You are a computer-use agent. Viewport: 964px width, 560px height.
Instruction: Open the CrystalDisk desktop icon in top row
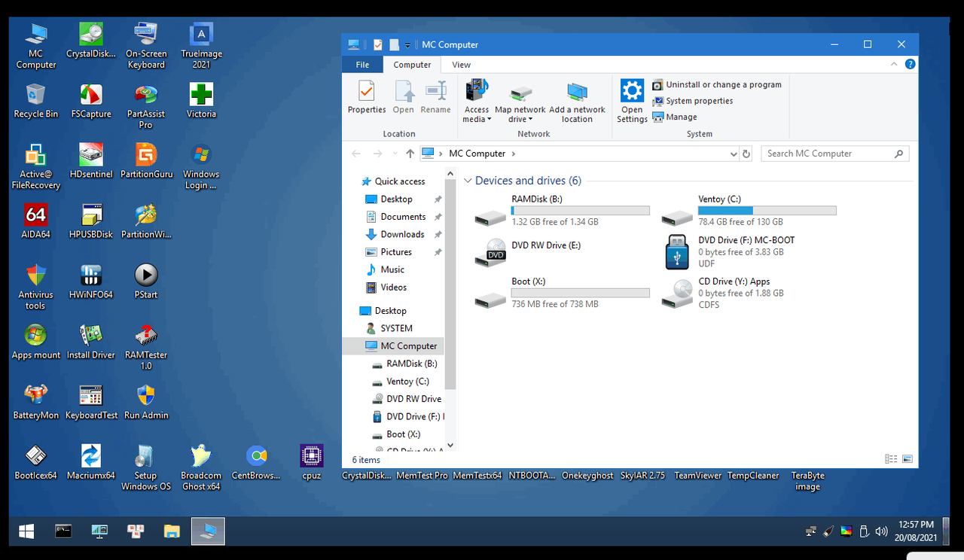[90, 40]
